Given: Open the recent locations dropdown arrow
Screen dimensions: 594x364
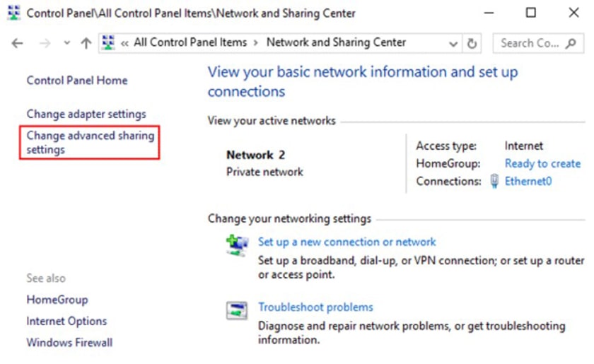Looking at the screenshot, I should tap(67, 43).
